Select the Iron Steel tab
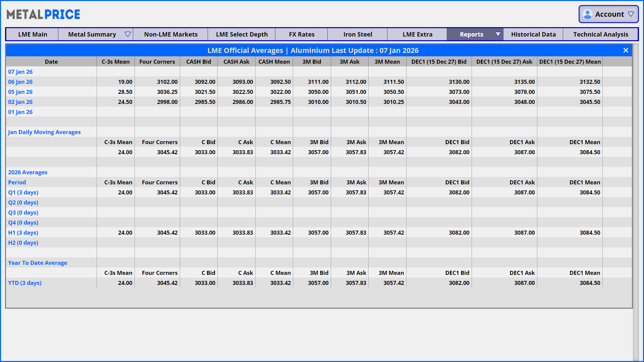The image size is (644, 362). click(x=358, y=34)
